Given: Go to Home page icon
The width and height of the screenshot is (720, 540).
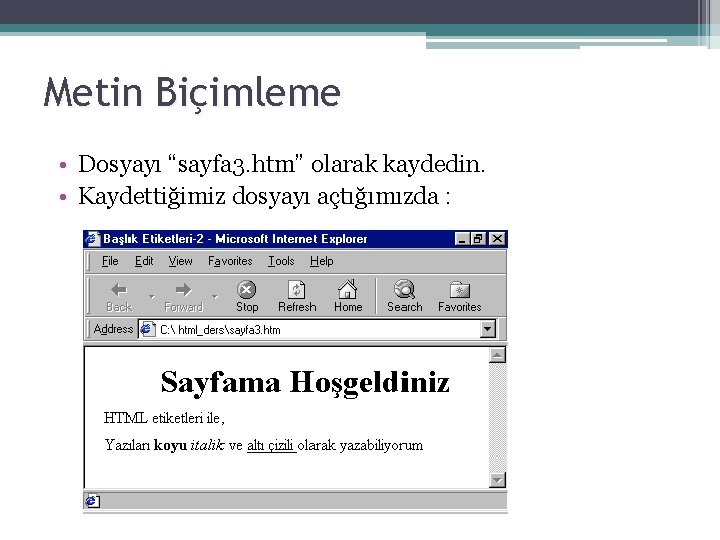Looking at the screenshot, I should 348,289.
